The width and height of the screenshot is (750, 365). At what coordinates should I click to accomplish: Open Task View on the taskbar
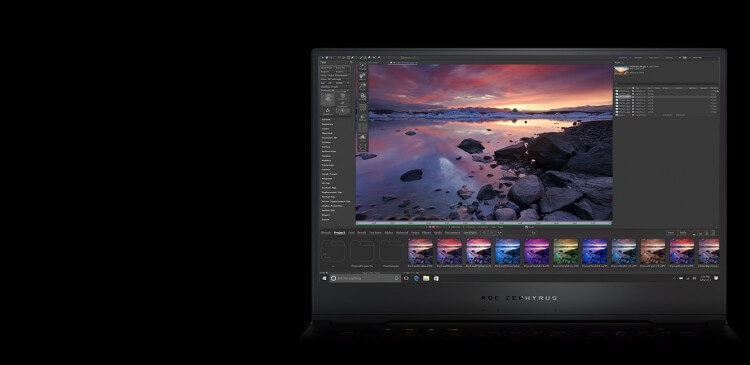pyautogui.click(x=406, y=278)
